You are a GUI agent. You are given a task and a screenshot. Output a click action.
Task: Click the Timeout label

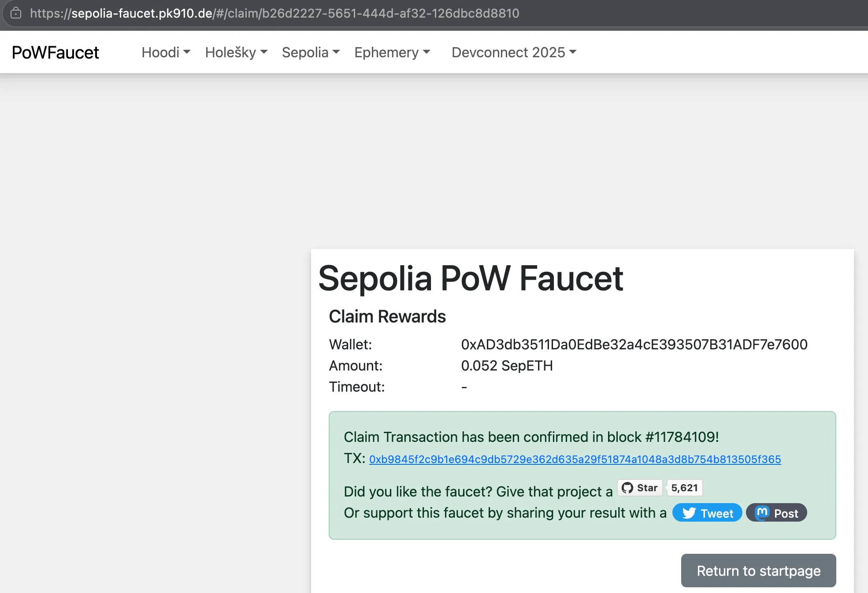click(x=357, y=387)
